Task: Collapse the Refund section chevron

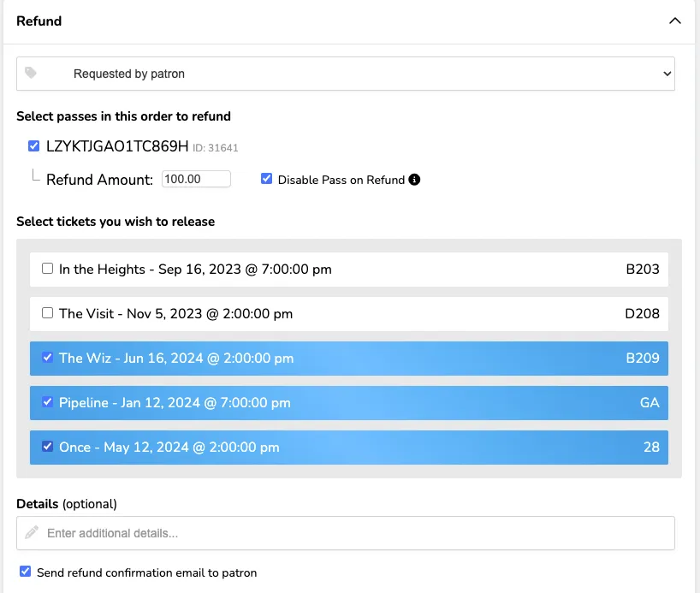Action: pyautogui.click(x=674, y=21)
